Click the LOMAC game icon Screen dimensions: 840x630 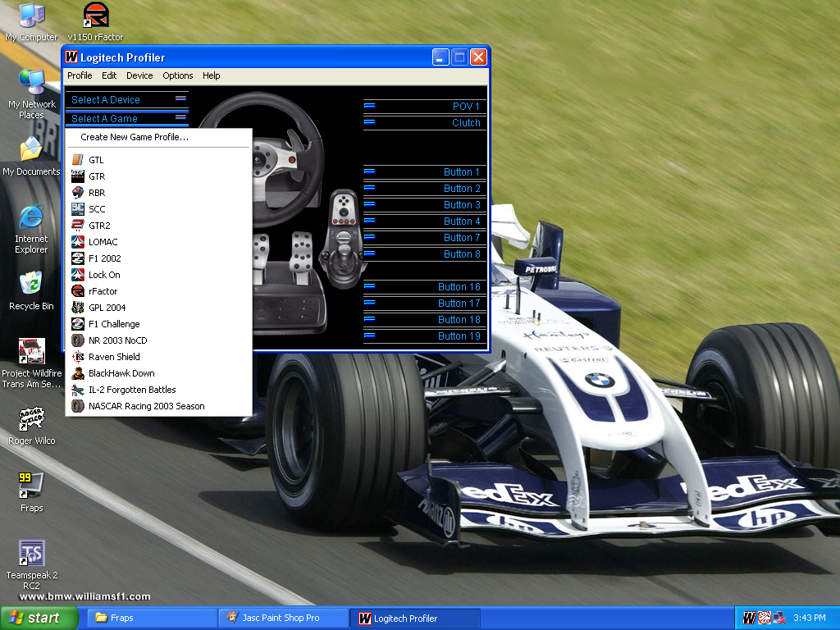tap(78, 242)
